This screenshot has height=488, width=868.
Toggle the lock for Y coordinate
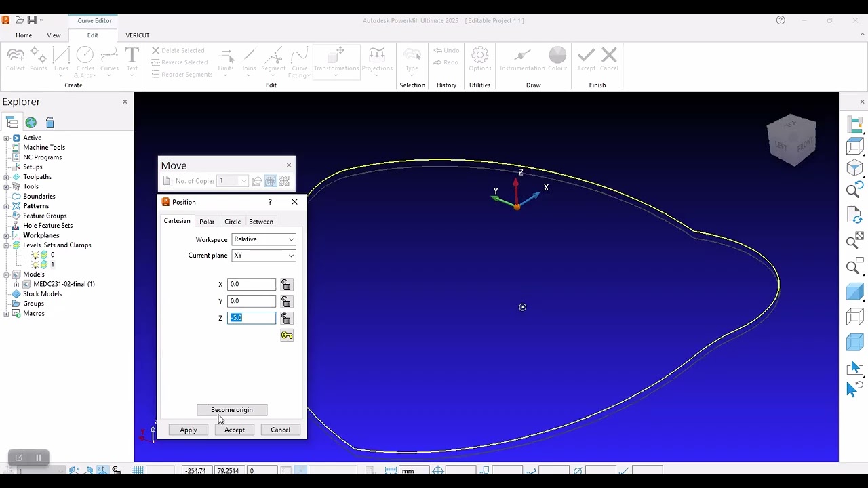click(x=286, y=302)
